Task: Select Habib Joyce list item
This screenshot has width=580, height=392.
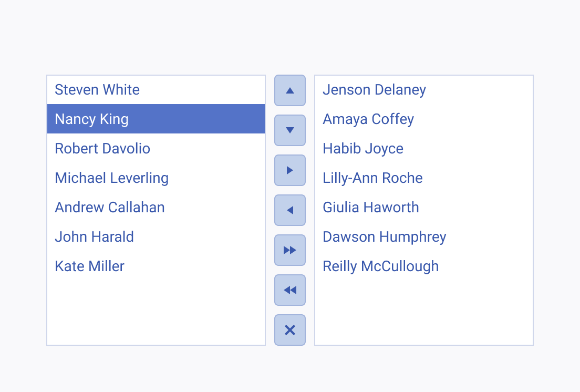Action: coord(424,148)
